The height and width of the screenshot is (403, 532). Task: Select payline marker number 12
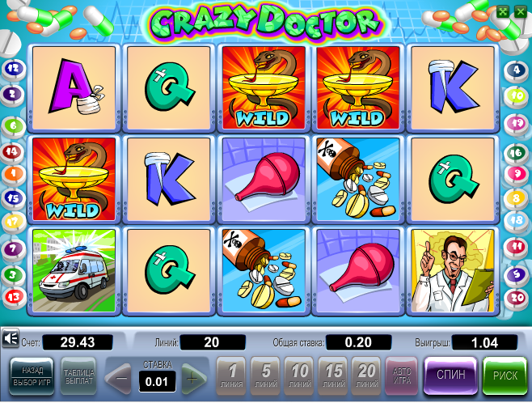pos(14,69)
